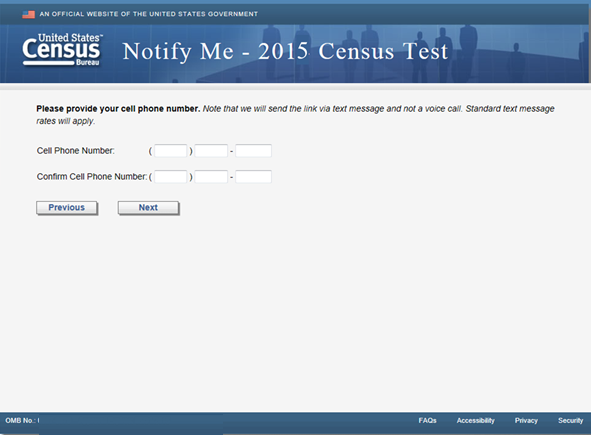The width and height of the screenshot is (591, 435).
Task: Open the Privacy footer link
Action: click(x=526, y=420)
